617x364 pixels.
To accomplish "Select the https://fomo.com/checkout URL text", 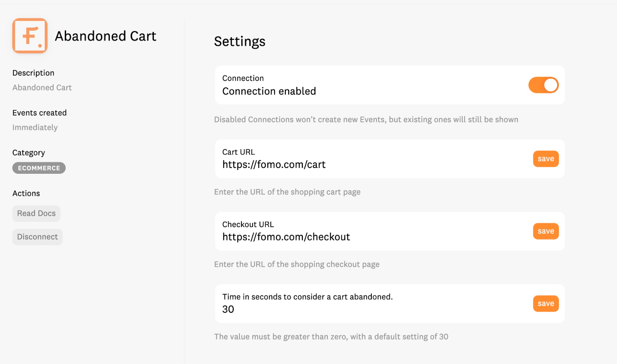I will point(286,237).
